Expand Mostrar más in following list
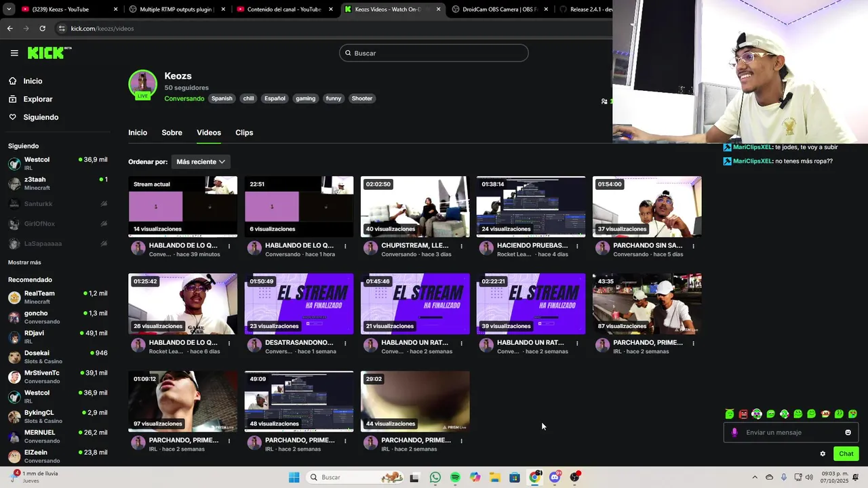The height and width of the screenshot is (488, 868). (24, 262)
